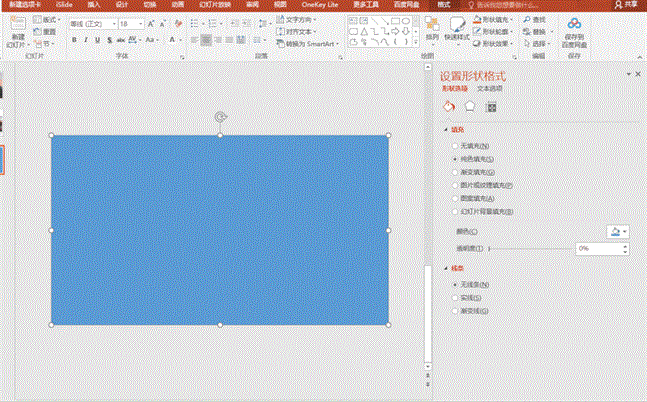The image size is (647, 402).
Task: Click the rotation handle above the rectangle
Action: [x=220, y=117]
